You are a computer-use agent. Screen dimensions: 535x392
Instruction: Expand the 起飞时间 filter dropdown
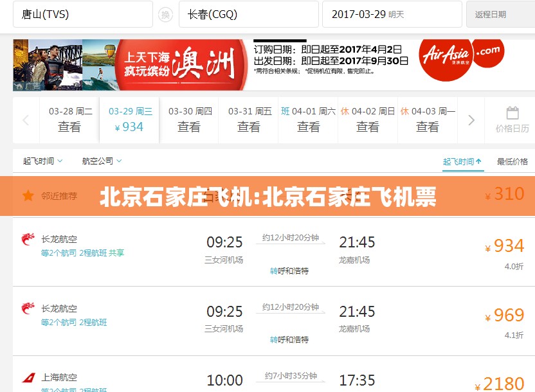(43, 161)
